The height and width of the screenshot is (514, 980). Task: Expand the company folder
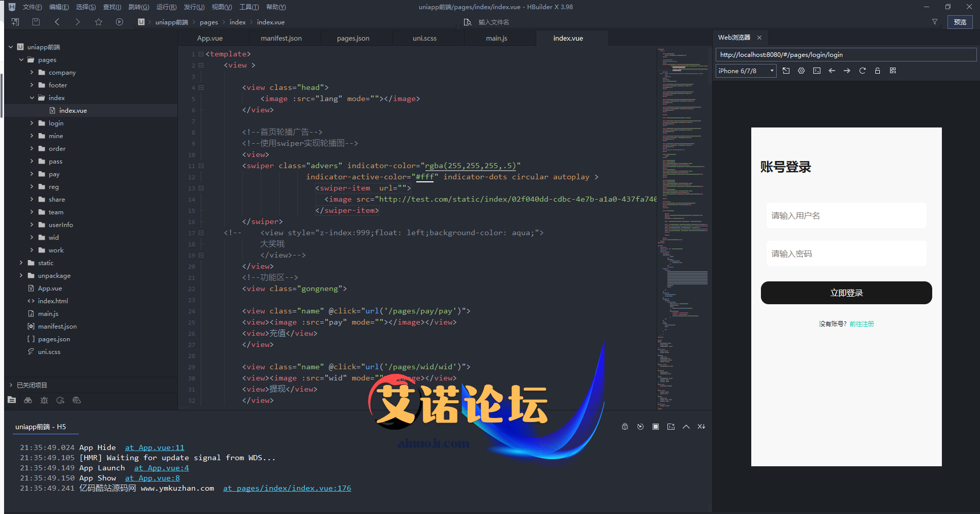(x=32, y=73)
